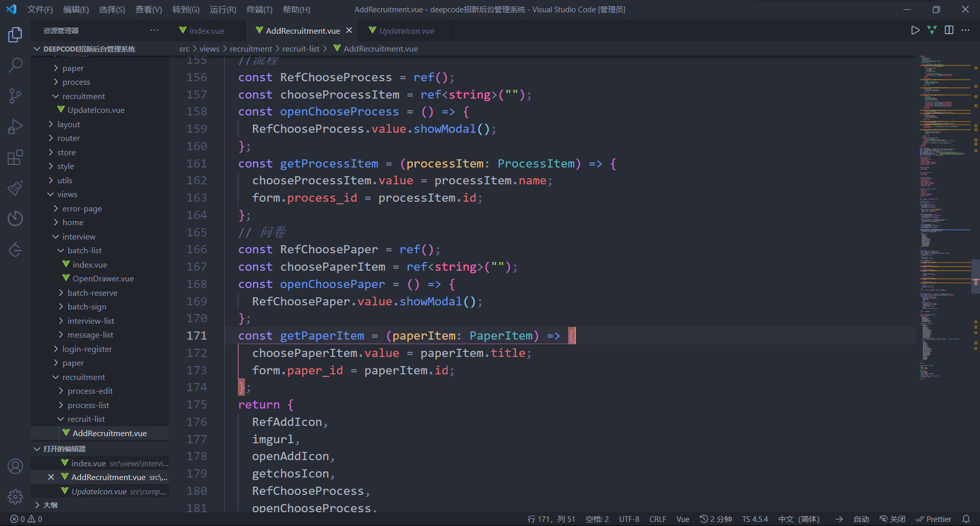Open the 终端(T) menu
This screenshot has width=980, height=526.
click(x=259, y=9)
